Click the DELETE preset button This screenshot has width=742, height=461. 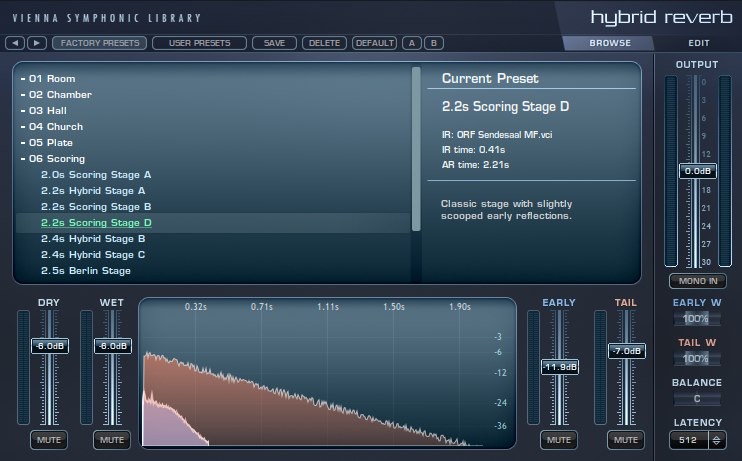click(x=324, y=43)
